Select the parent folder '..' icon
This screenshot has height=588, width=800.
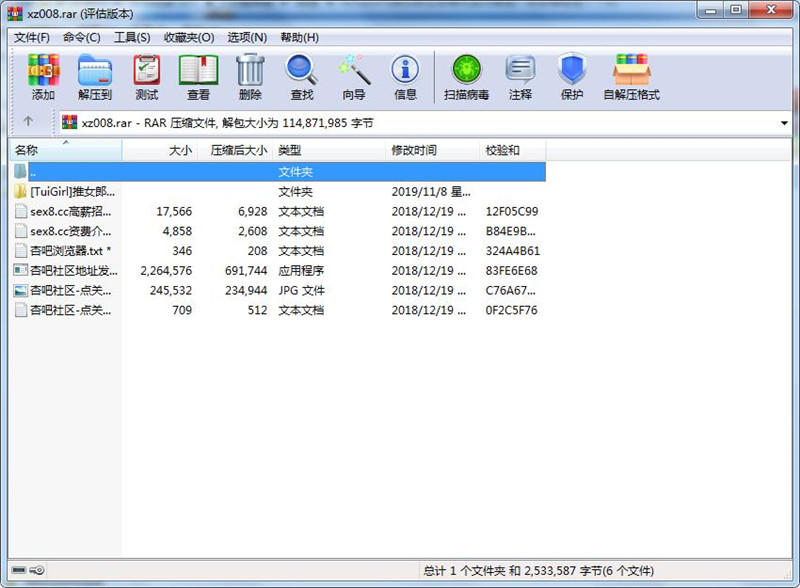[x=20, y=172]
